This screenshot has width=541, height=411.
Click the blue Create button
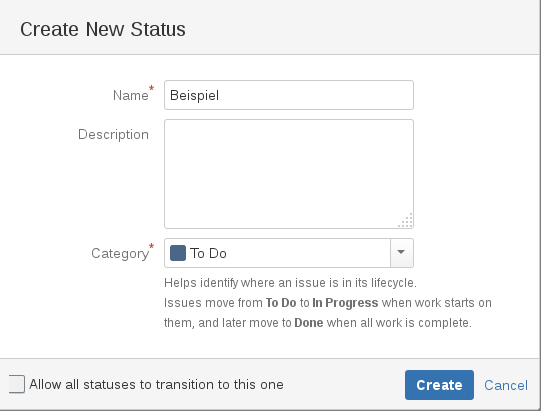(439, 385)
